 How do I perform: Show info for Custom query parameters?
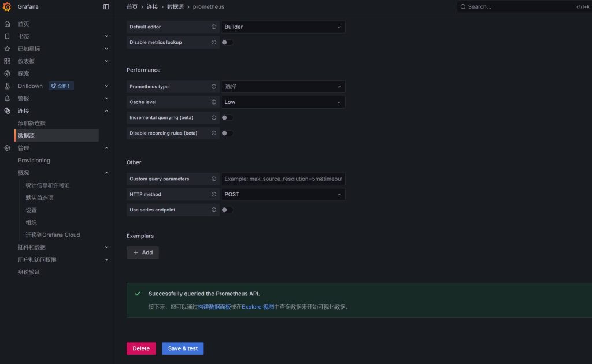tap(214, 179)
